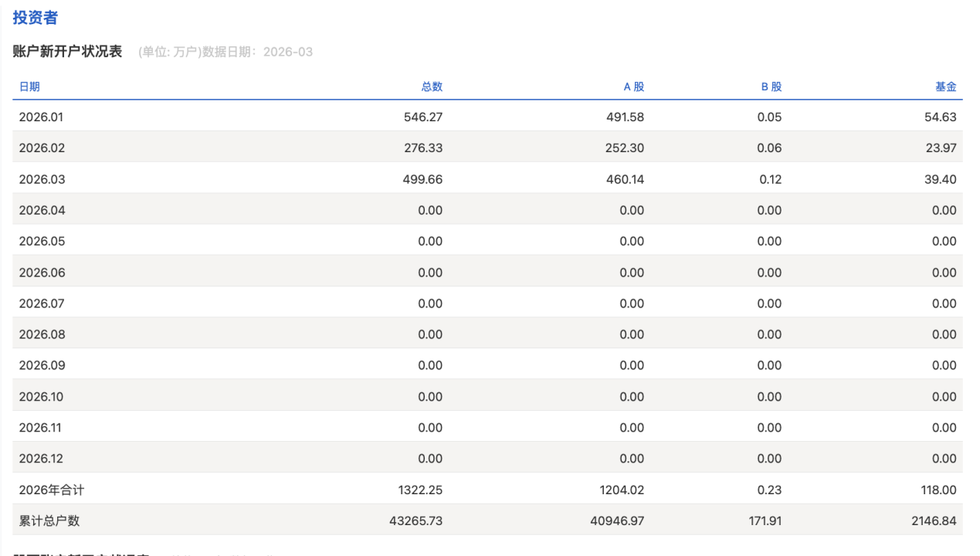The width and height of the screenshot is (980, 556).
Task: Click the 投资者 section heading
Action: [x=36, y=18]
